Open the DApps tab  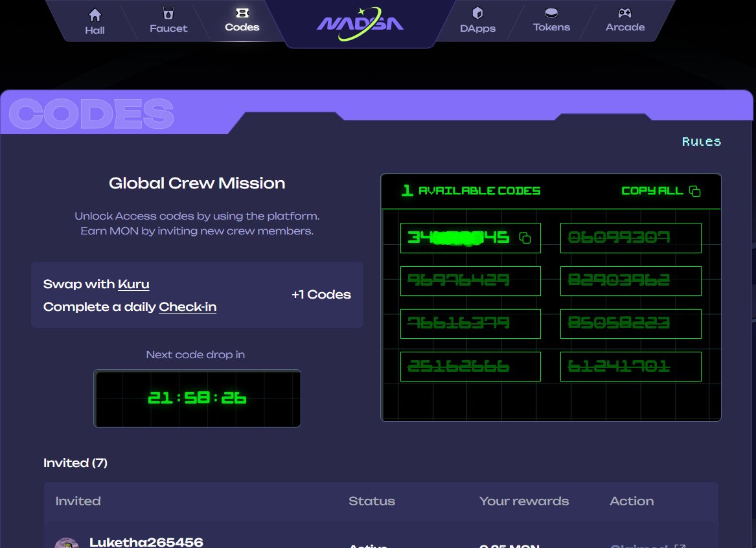click(x=477, y=21)
